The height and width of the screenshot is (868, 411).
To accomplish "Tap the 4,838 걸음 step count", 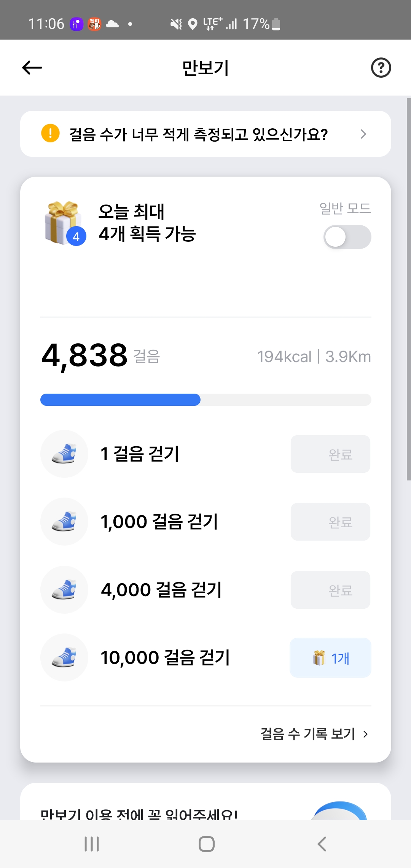I will tap(84, 356).
